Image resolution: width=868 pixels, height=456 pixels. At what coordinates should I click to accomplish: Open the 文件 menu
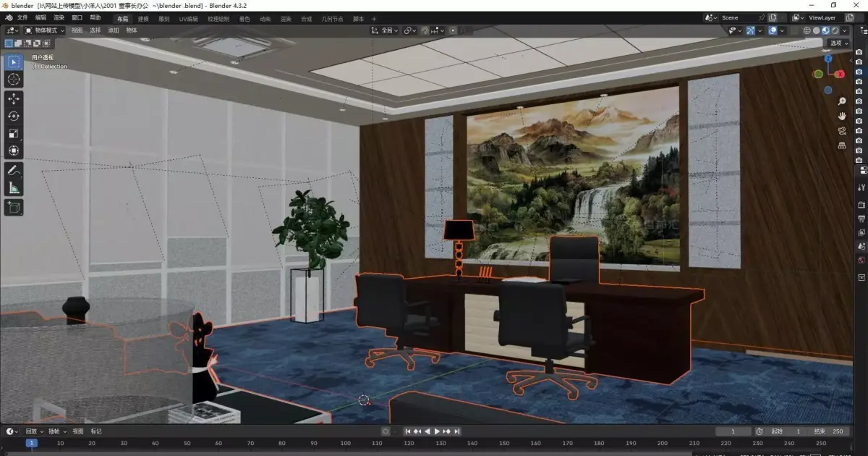(22, 18)
